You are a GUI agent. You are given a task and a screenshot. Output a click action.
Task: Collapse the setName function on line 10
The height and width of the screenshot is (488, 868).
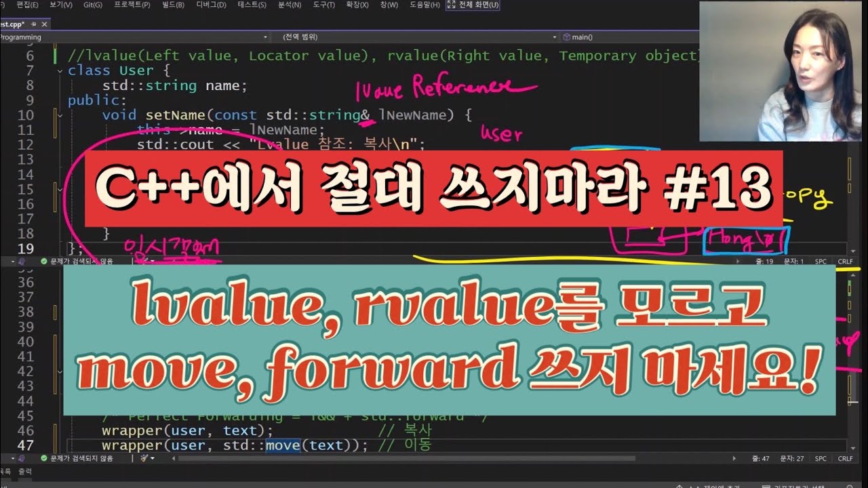click(x=60, y=115)
